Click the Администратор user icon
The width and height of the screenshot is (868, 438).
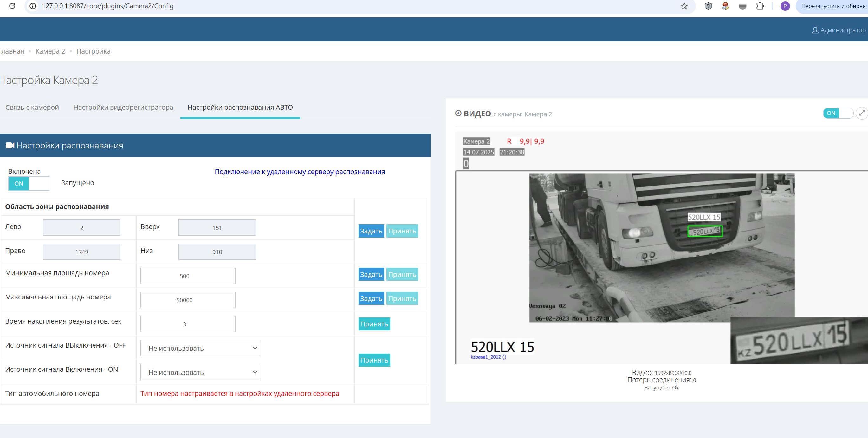[x=815, y=30]
